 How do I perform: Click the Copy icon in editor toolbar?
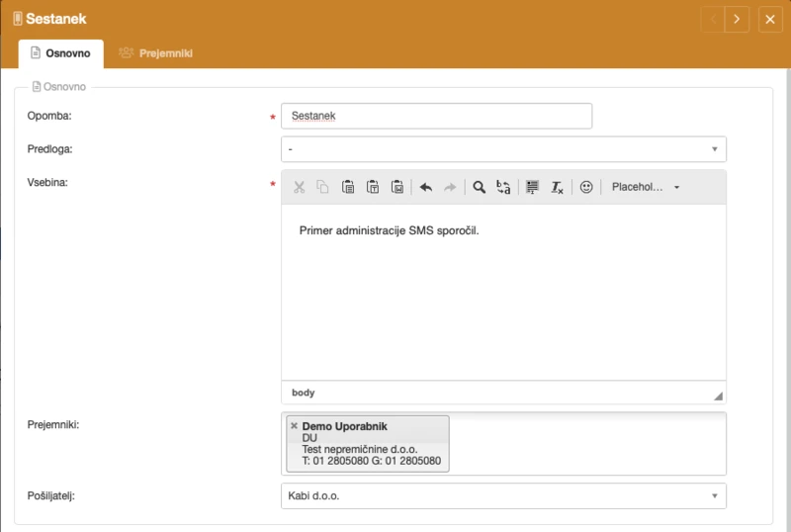(x=322, y=187)
